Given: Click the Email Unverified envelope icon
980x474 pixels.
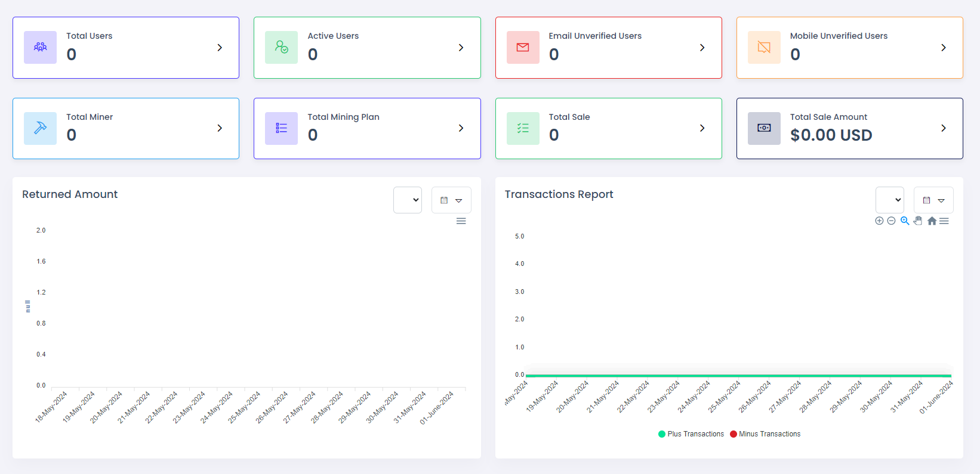Looking at the screenshot, I should coord(523,47).
